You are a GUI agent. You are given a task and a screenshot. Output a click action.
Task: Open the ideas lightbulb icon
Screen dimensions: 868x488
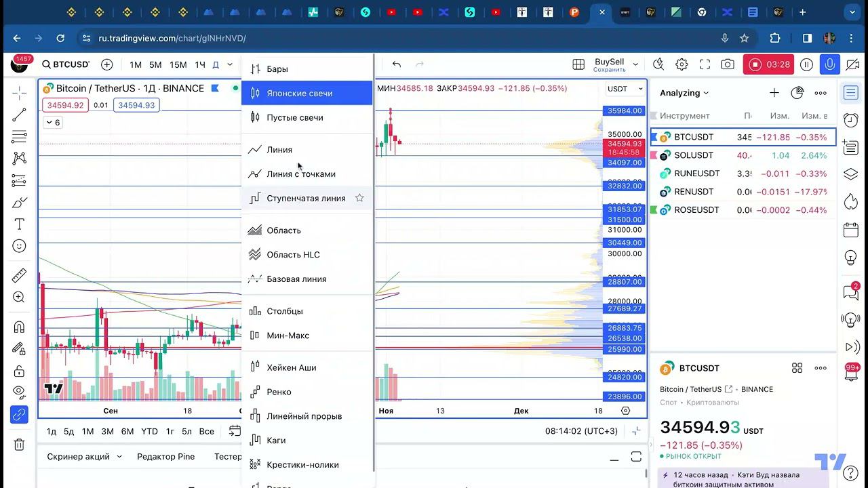click(851, 258)
